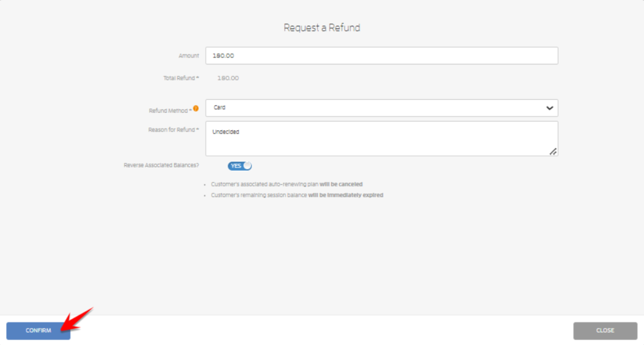Click the 'auto-renewing plan will be canceled' note

point(287,185)
